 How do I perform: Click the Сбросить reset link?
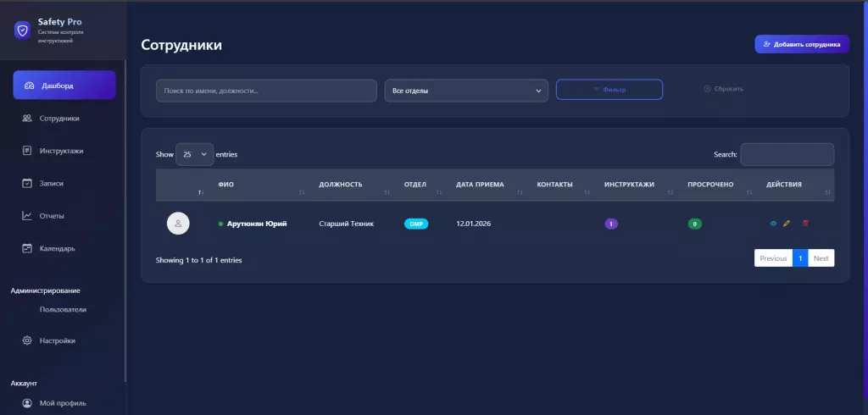coord(723,89)
